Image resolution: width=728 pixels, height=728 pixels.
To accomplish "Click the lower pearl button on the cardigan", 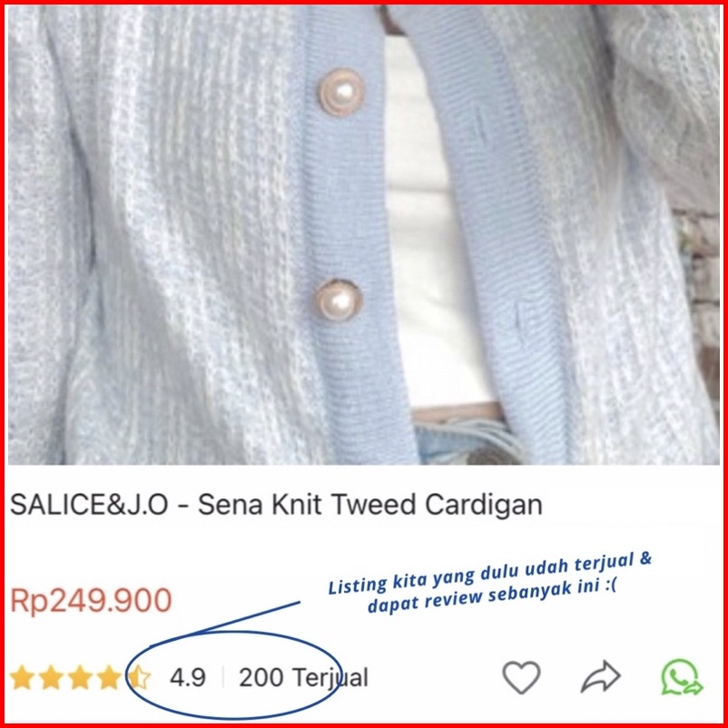I will 339,300.
